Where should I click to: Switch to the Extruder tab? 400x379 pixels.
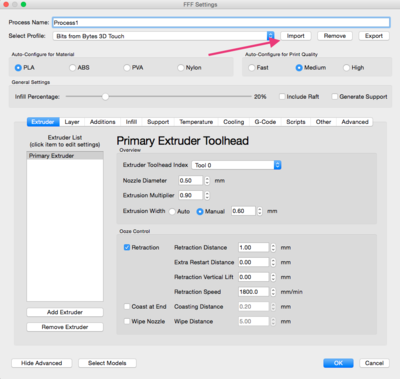[43, 122]
